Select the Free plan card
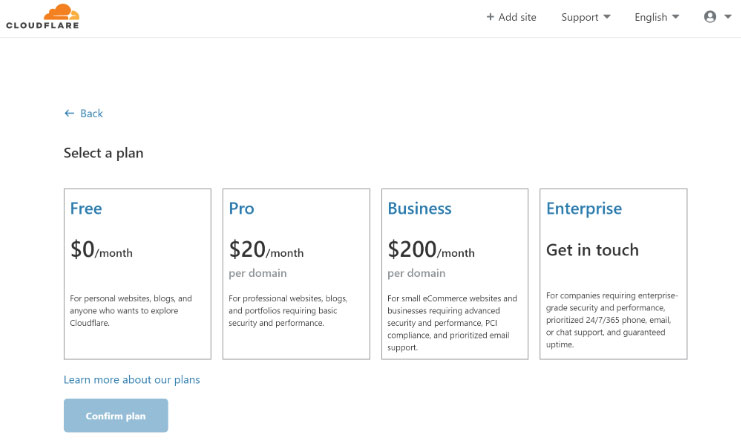 pos(138,274)
